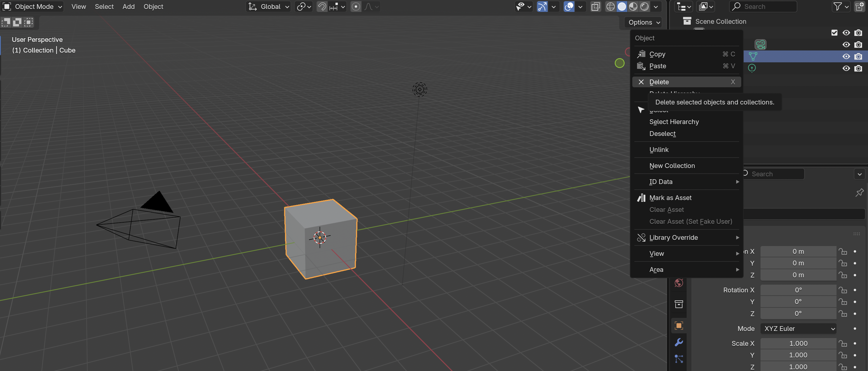
Task: Switch to material preview shading
Action: pyautogui.click(x=633, y=7)
